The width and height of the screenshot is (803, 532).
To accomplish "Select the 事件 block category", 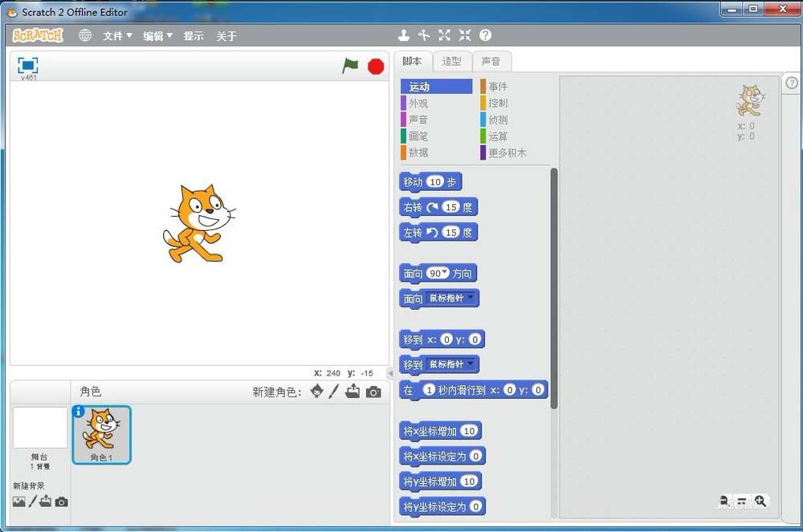I will [x=497, y=86].
